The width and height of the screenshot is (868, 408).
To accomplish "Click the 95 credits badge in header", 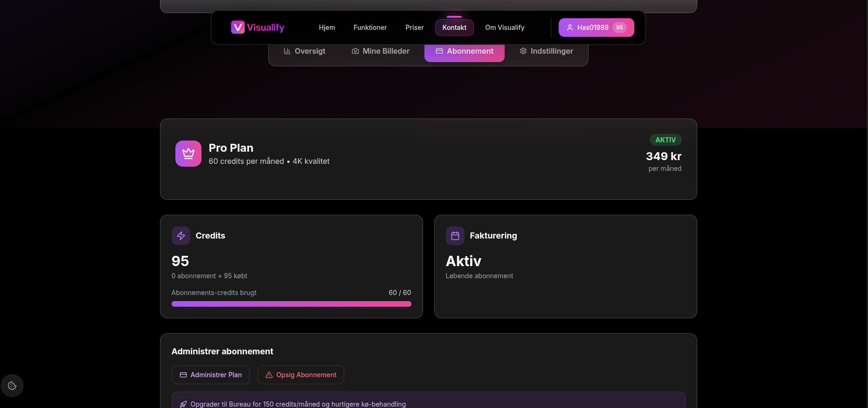I will (x=619, y=28).
